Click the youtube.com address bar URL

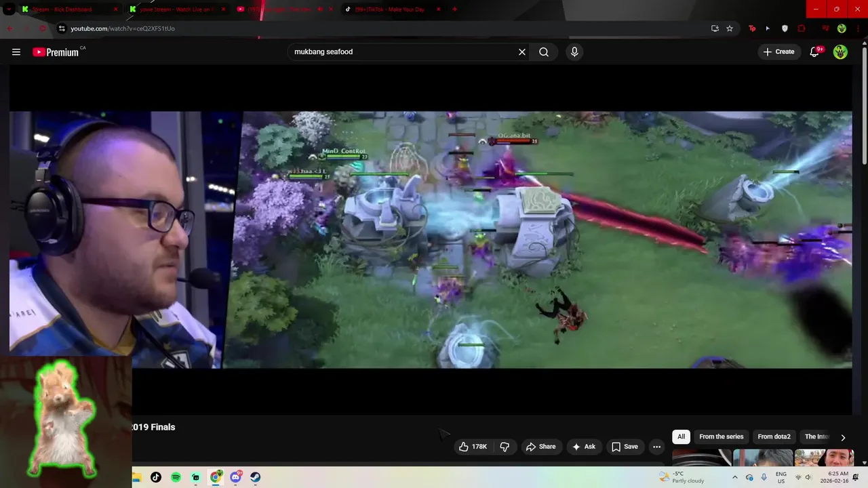pos(123,28)
